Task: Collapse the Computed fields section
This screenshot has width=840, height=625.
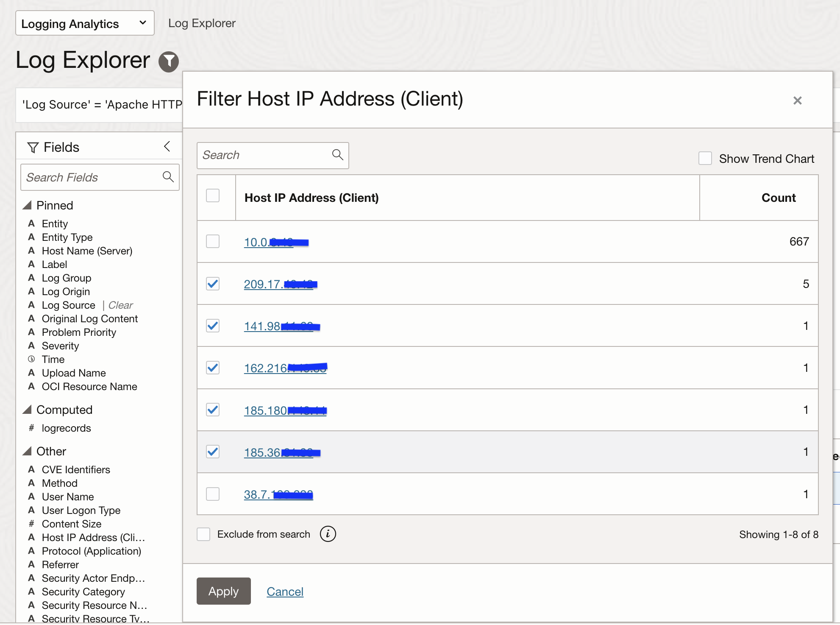Action: click(28, 410)
